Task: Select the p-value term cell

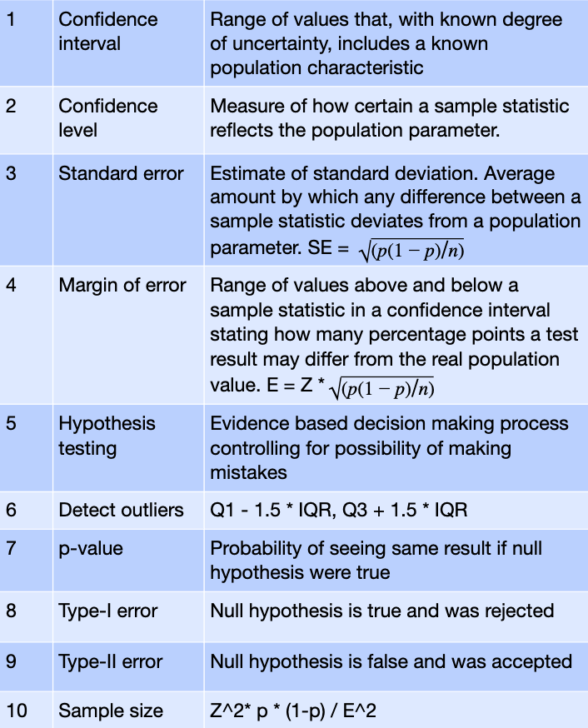Action: pos(128,561)
